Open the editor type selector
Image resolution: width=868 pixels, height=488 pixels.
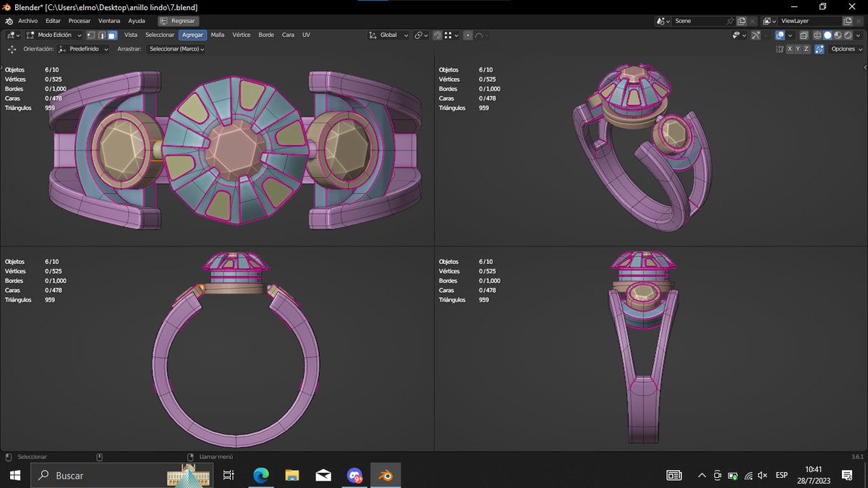click(13, 35)
